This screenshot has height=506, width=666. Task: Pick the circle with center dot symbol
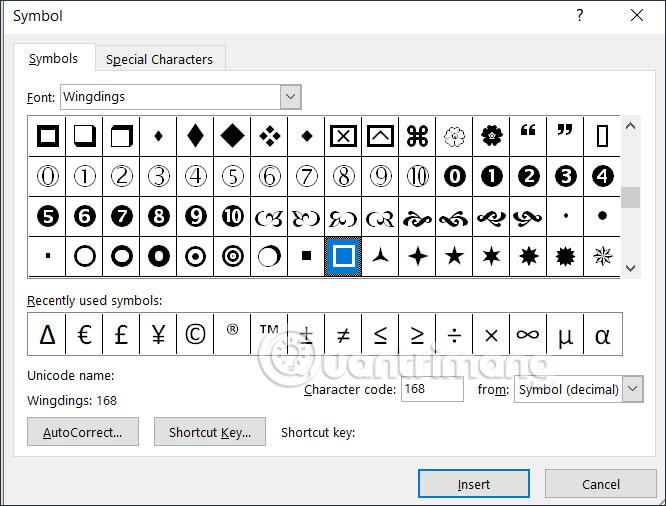pyautogui.click(x=195, y=256)
